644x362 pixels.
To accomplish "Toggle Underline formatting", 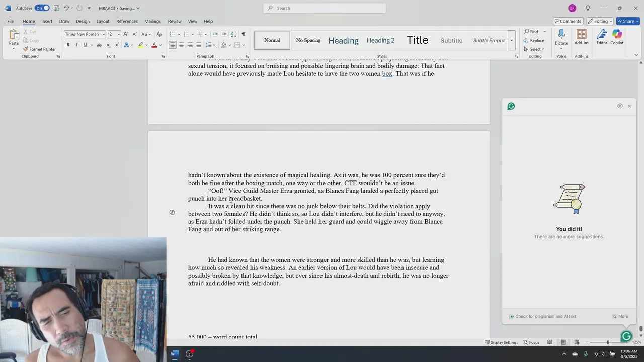I will [x=85, y=45].
